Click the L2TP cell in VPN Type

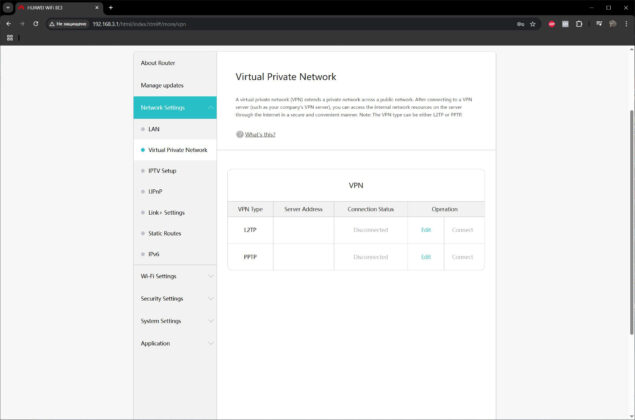click(x=250, y=230)
